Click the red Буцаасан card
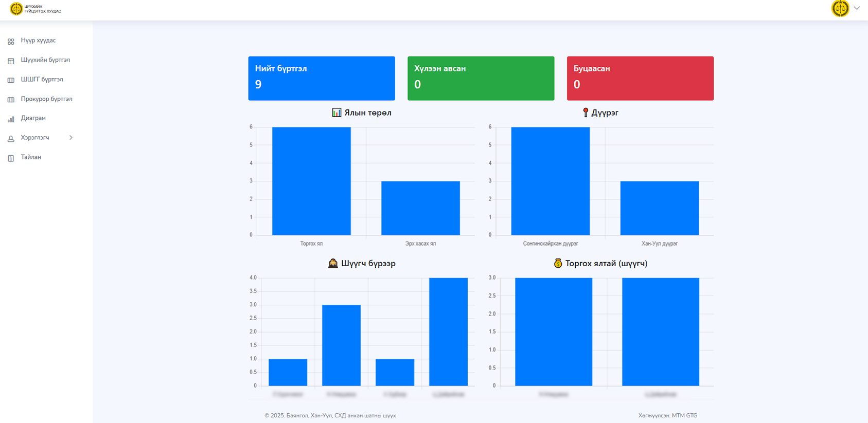This screenshot has height=423, width=868. tap(640, 78)
